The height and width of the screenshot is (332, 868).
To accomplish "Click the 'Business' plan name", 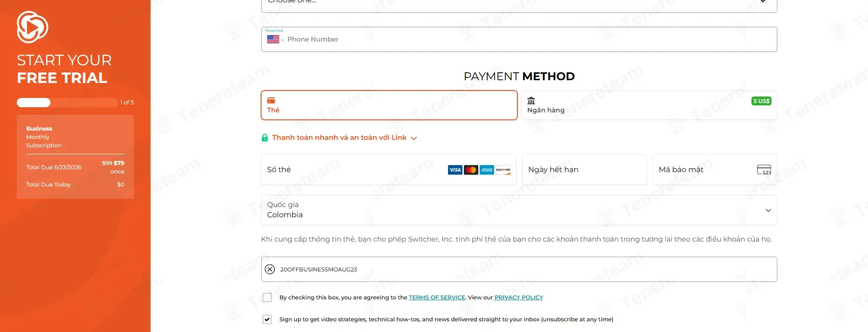I will coord(39,129).
